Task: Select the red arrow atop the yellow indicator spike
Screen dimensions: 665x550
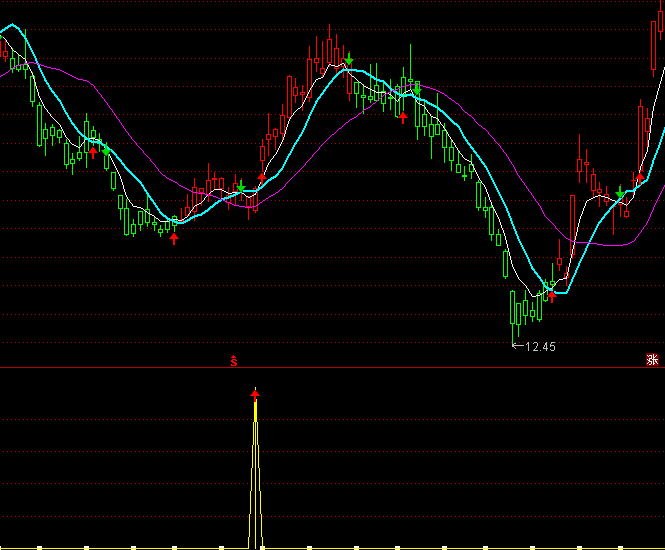Action: coord(255,392)
